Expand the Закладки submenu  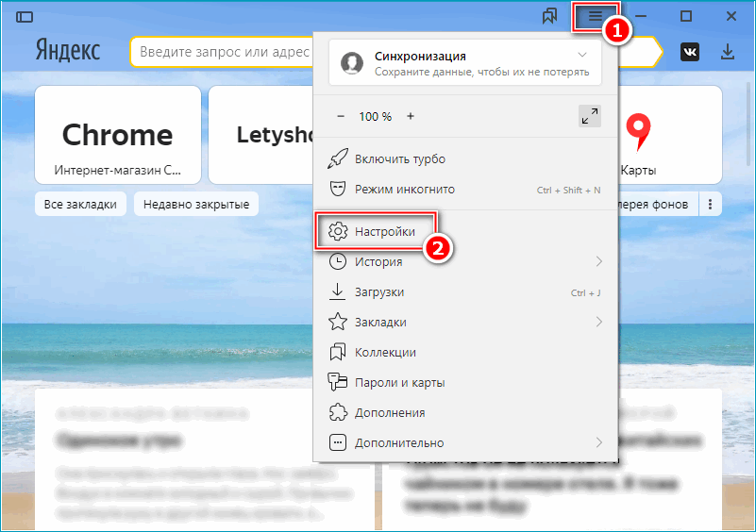point(598,322)
